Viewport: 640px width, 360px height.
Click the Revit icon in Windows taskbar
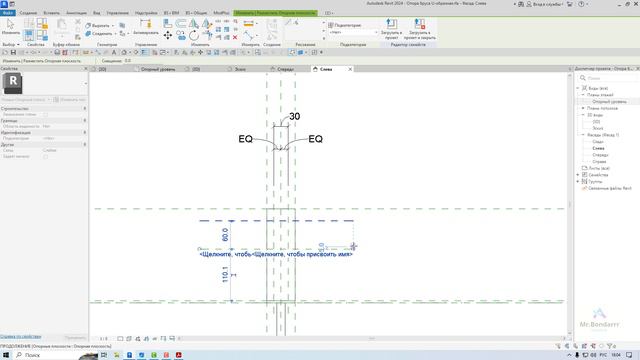point(129,355)
